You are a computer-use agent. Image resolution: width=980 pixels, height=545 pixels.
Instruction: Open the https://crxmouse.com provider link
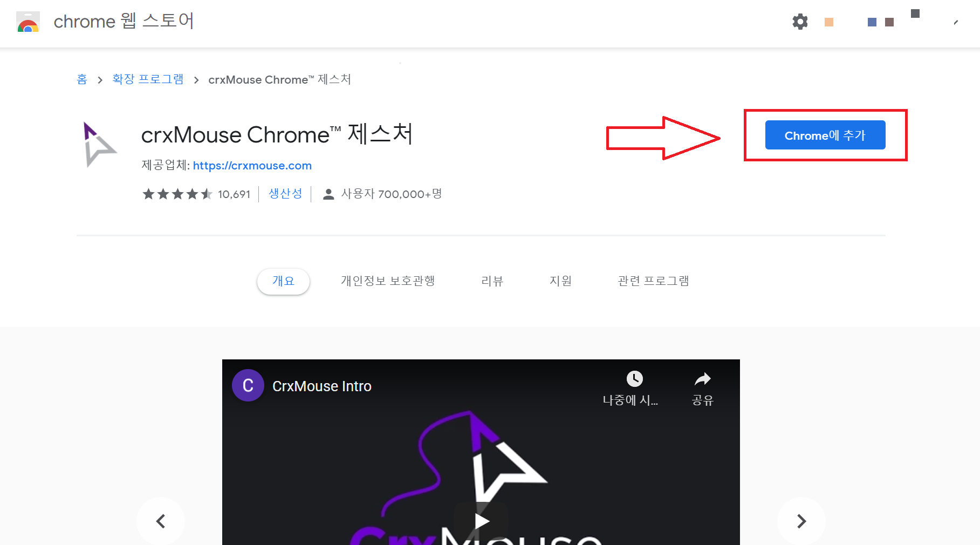pos(252,166)
